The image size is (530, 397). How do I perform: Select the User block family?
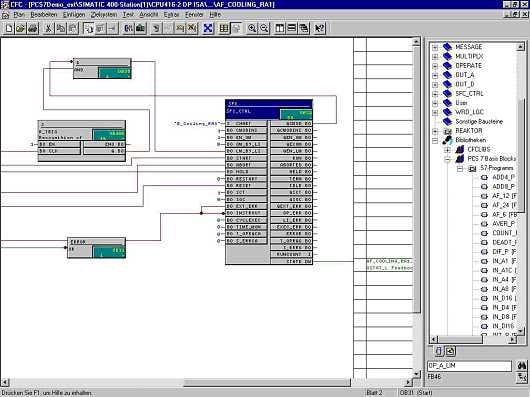click(461, 103)
